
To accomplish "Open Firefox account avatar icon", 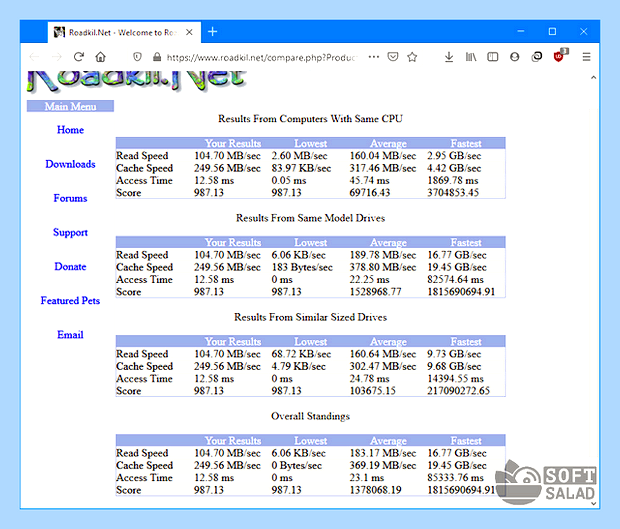I will click(x=514, y=57).
